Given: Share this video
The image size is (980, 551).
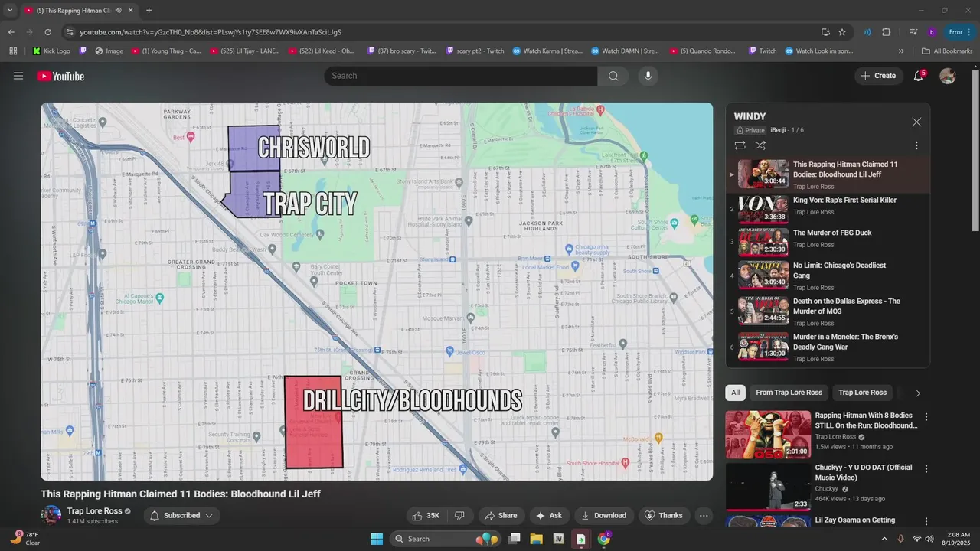Looking at the screenshot, I should tap(501, 515).
